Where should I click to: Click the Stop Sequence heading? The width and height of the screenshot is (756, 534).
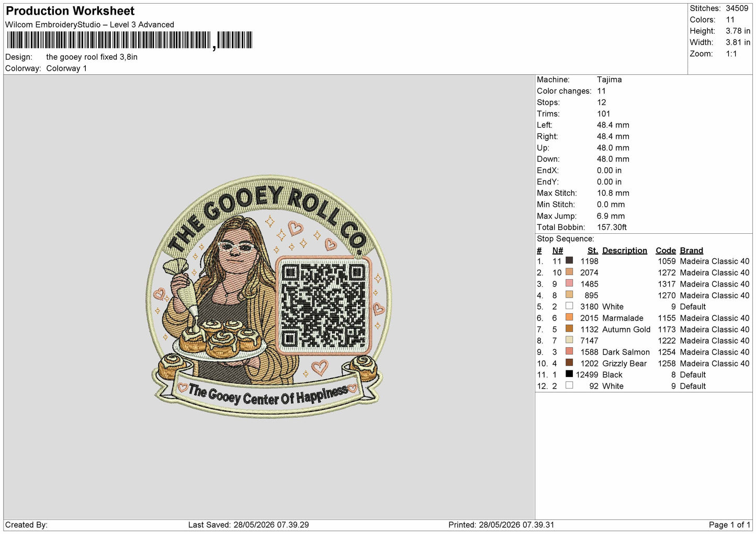click(566, 239)
